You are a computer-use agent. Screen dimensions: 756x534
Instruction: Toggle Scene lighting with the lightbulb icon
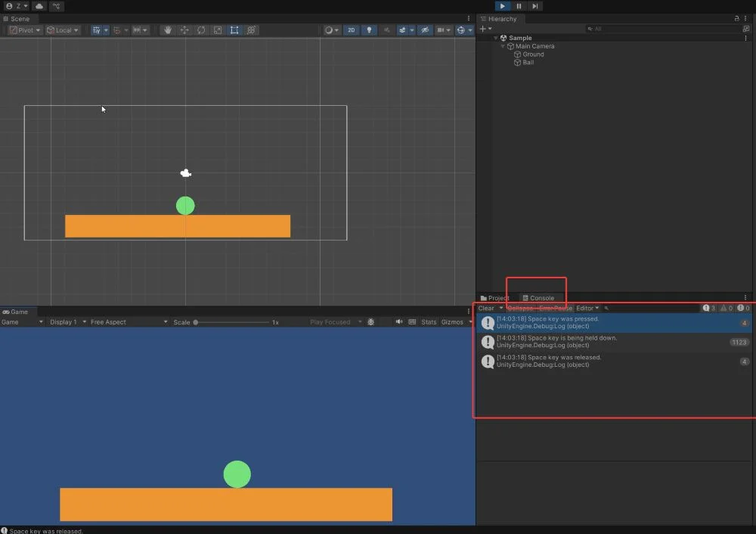pyautogui.click(x=370, y=30)
